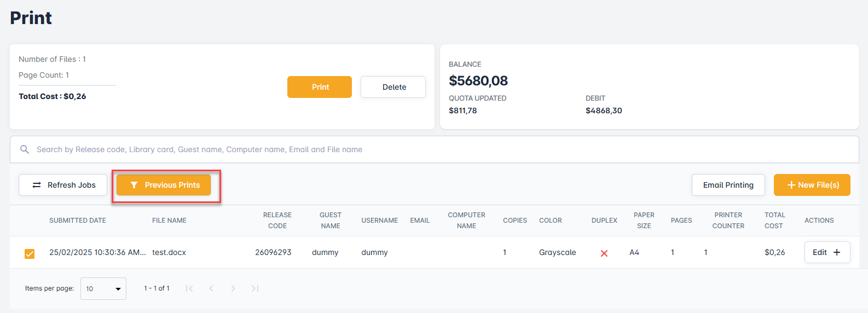Click Refresh Jobs button
Image resolution: width=868 pixels, height=313 pixels.
63,185
